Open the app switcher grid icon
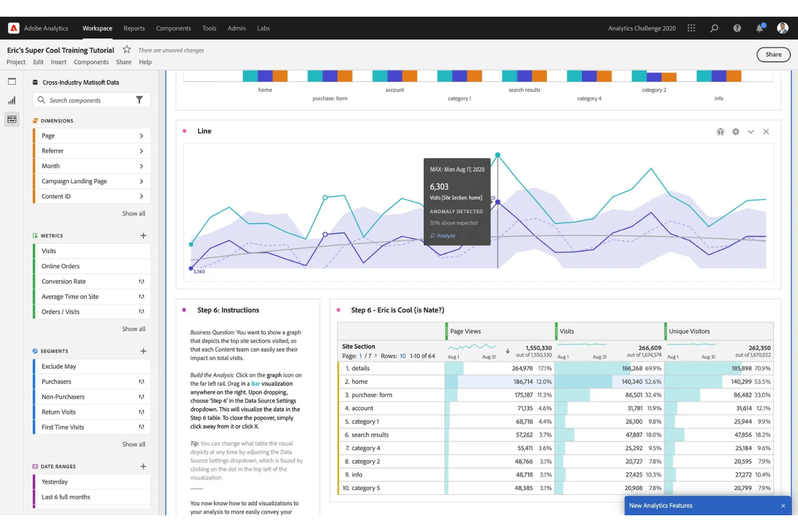Viewport: 798px width, 532px height. click(x=691, y=28)
